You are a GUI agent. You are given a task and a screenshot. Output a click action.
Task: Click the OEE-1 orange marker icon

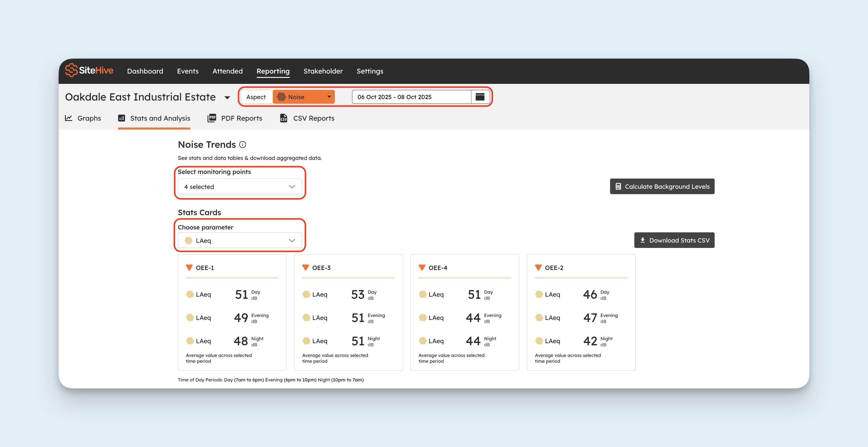[189, 267]
